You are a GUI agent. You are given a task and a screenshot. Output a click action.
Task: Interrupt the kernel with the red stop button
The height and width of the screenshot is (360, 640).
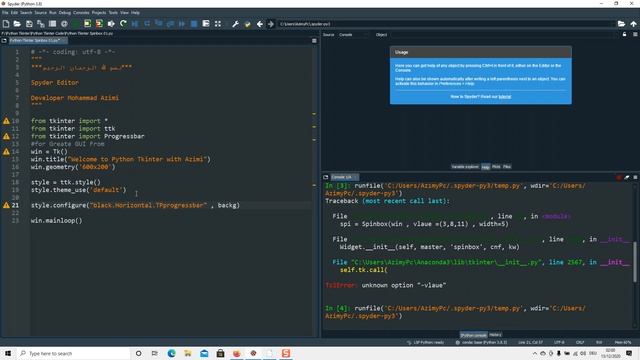(619, 177)
